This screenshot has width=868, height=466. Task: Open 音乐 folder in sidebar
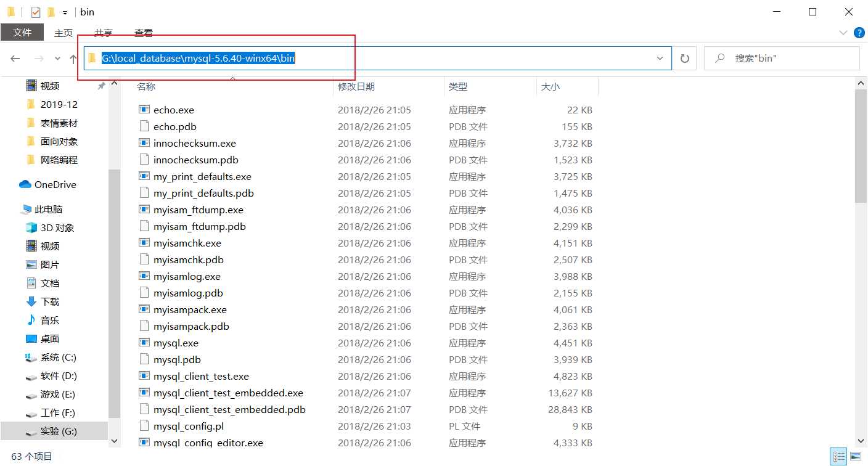coord(50,320)
